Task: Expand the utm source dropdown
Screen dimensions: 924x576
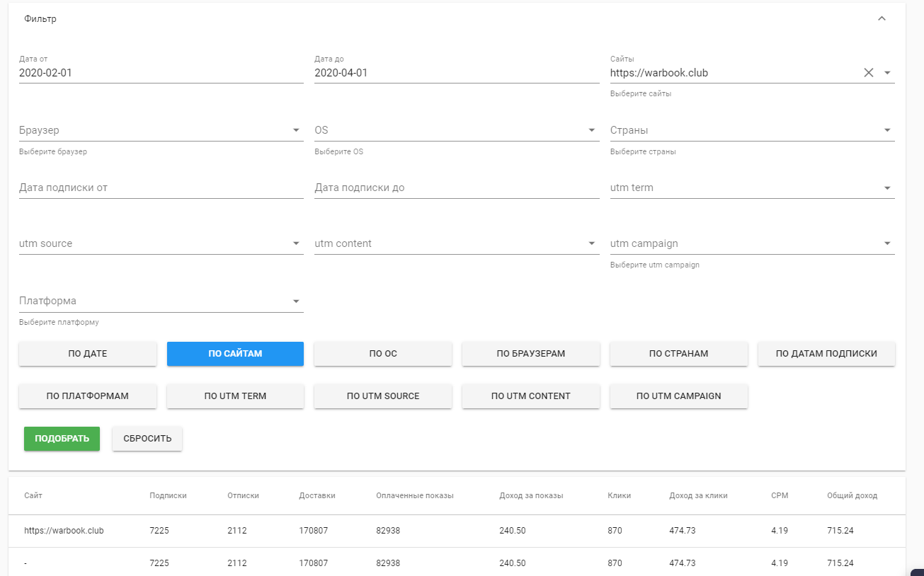Action: click(296, 244)
